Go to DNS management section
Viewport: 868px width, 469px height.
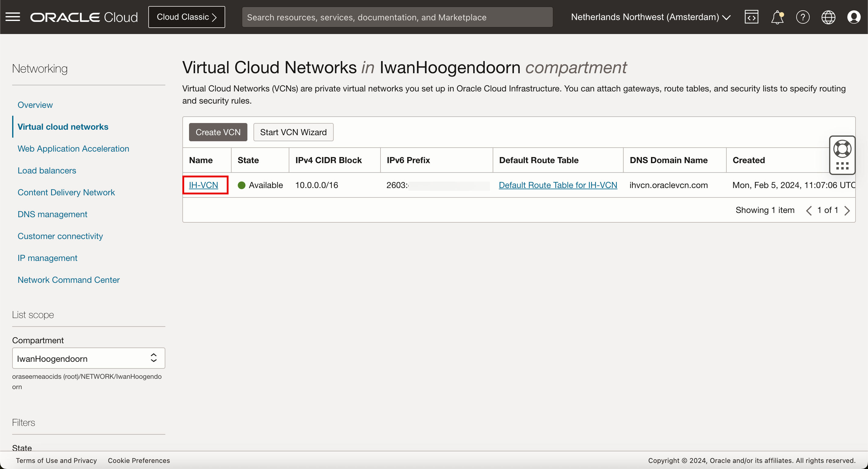coord(52,214)
